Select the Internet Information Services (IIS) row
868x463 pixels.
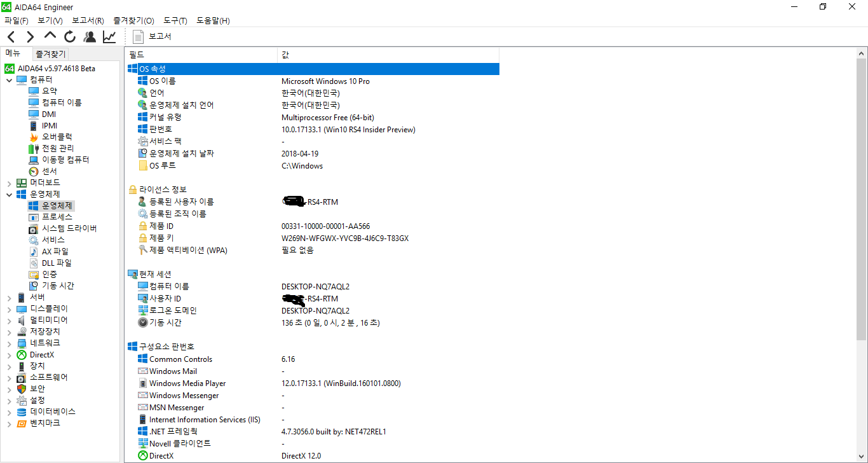coord(313,419)
